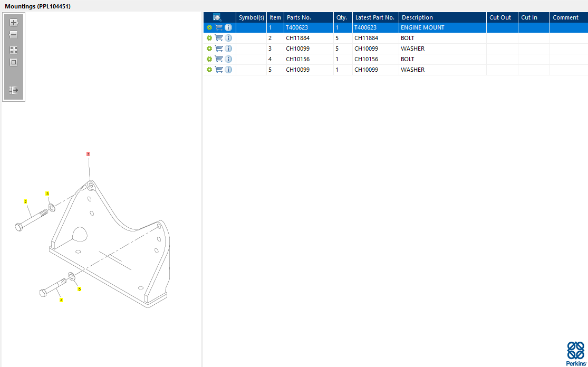Open info for item 3 WASHER
The image size is (588, 367).
(228, 49)
